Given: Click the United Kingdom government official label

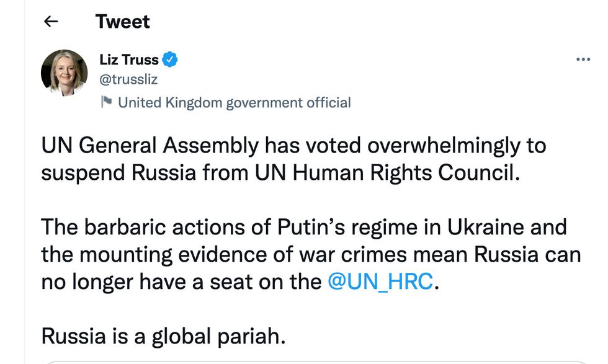Looking at the screenshot, I should tap(236, 102).
